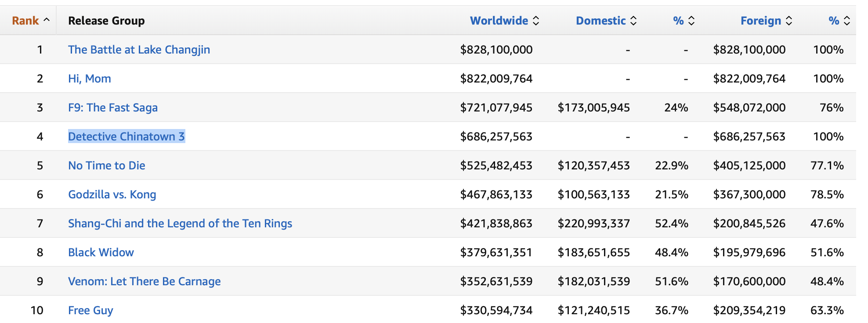Select worldwide value $352,631,539
The height and width of the screenshot is (323, 868).
(496, 281)
